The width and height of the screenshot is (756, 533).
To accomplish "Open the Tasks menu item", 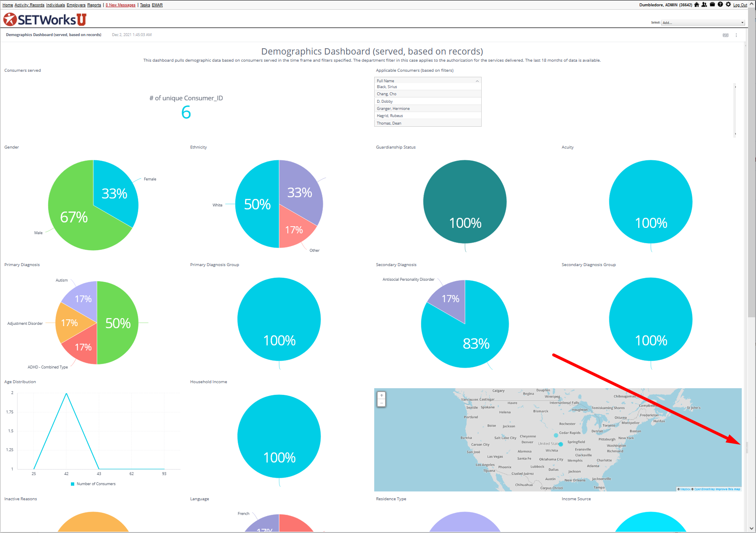I will pos(145,5).
